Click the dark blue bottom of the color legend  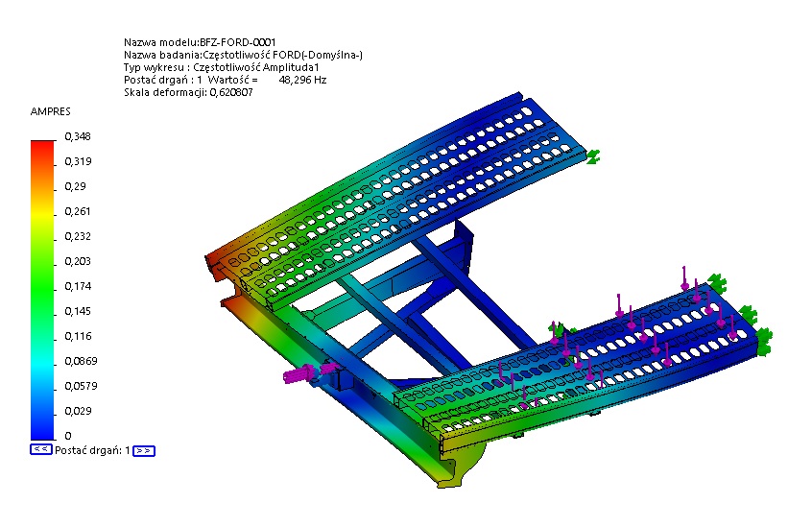(x=43, y=427)
